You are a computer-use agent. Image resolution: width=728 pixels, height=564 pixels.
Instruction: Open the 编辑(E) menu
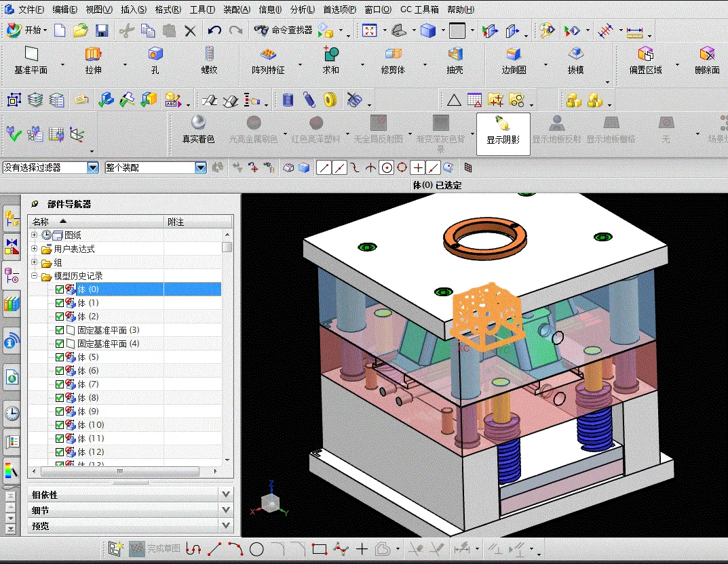65,9
